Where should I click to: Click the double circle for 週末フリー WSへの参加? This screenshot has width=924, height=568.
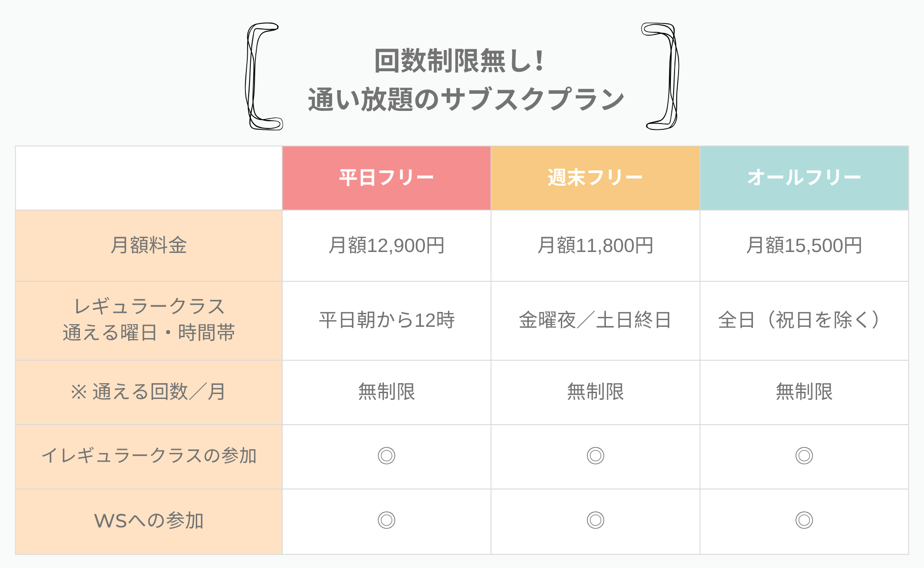[595, 520]
